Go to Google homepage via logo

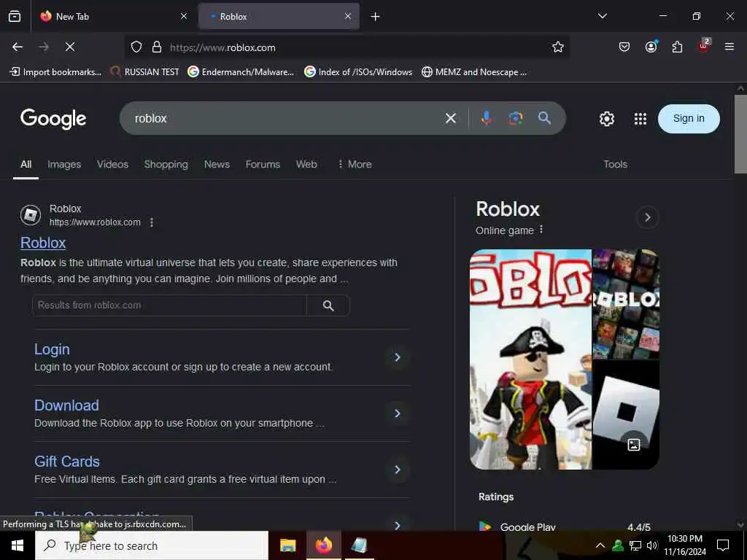(53, 119)
